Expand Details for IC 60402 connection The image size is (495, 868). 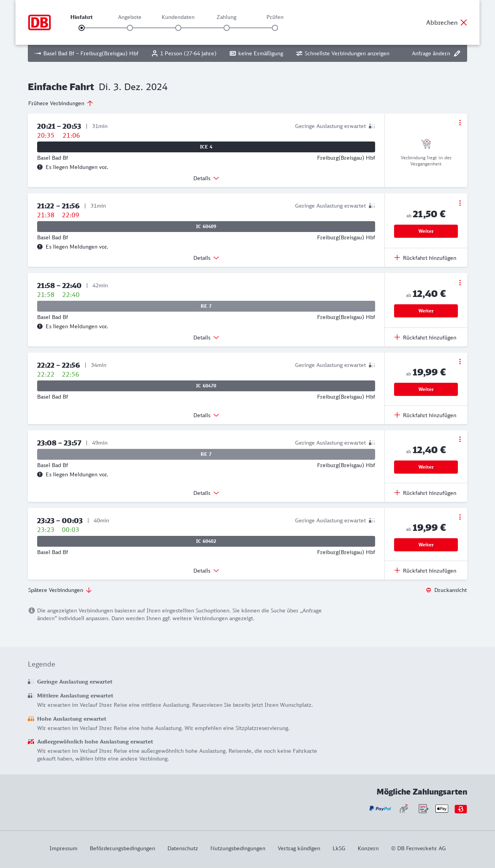click(x=206, y=571)
